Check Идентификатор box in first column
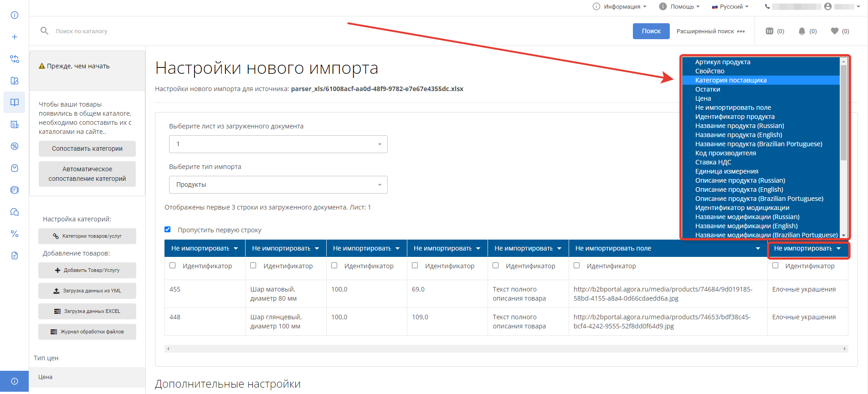Screen dimensions: 868x394 [173, 266]
